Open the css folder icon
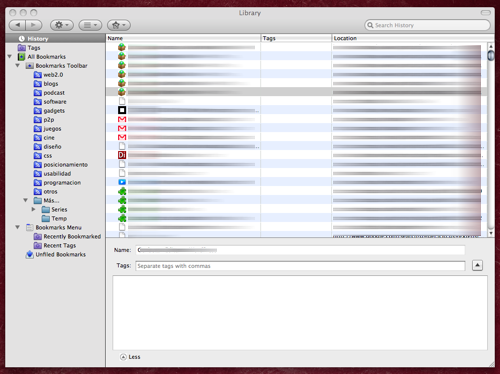The width and height of the screenshot is (500, 374). point(38,156)
